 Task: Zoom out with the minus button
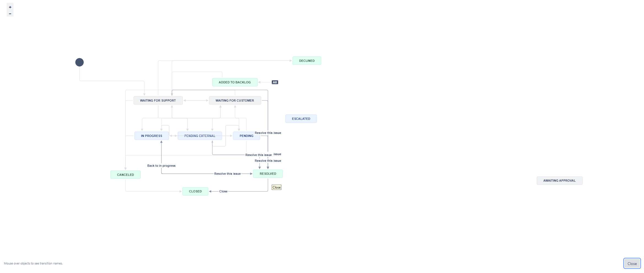[10, 14]
